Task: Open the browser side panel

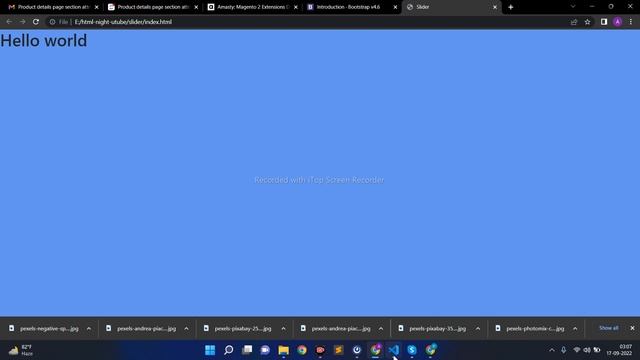Action: [604, 22]
